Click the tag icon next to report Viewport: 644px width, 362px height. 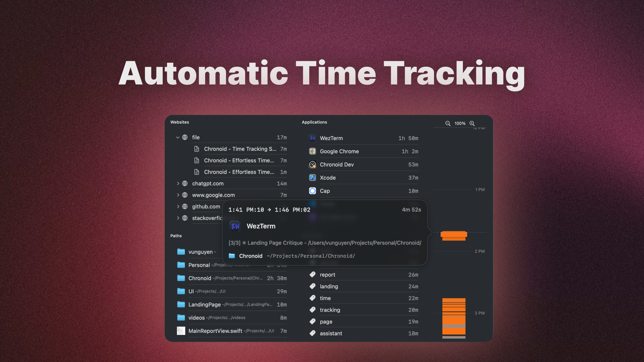point(312,275)
